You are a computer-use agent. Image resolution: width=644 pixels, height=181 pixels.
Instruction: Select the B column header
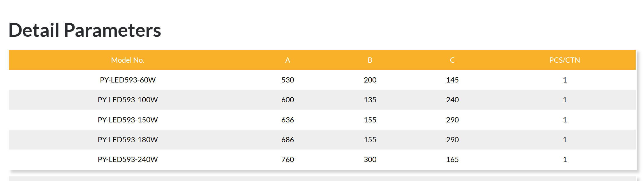pos(370,60)
